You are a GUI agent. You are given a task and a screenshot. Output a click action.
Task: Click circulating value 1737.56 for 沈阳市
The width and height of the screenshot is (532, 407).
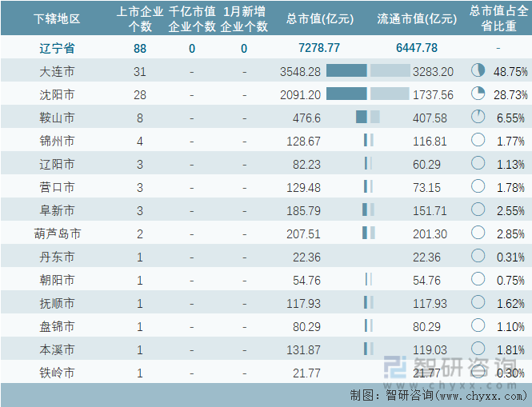[433, 95]
